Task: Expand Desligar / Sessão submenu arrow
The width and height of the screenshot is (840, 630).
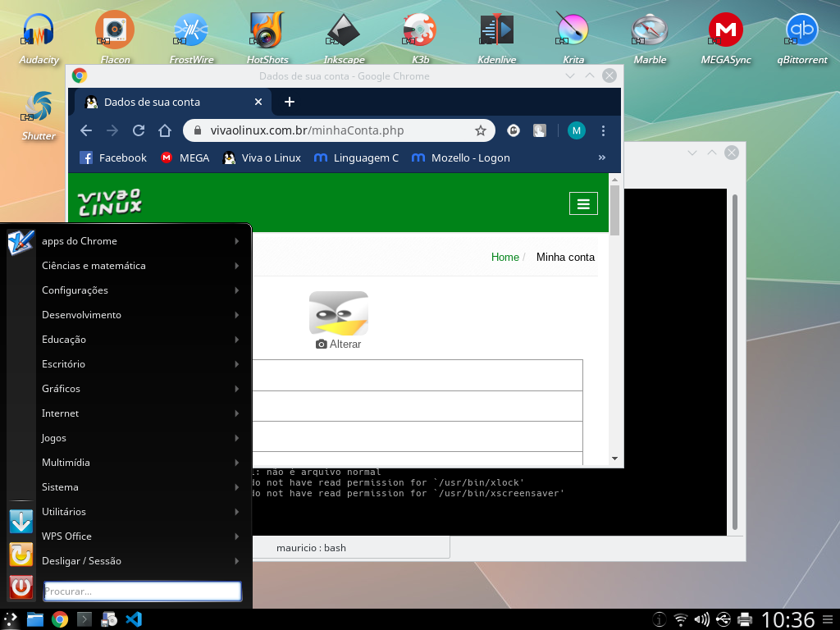Action: tap(236, 561)
